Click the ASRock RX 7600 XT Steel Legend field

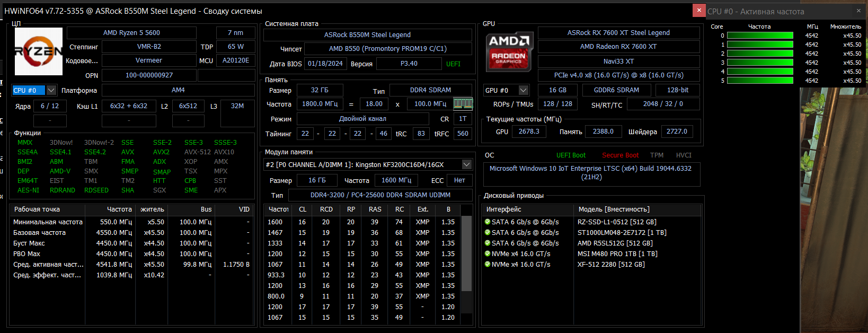click(618, 33)
